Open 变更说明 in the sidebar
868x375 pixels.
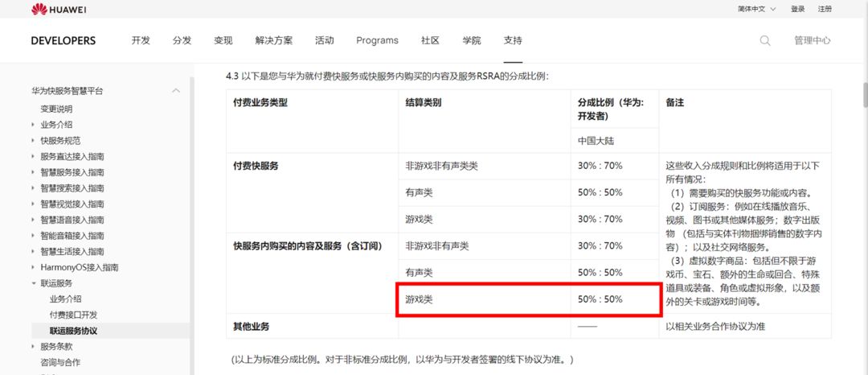pyautogui.click(x=56, y=109)
